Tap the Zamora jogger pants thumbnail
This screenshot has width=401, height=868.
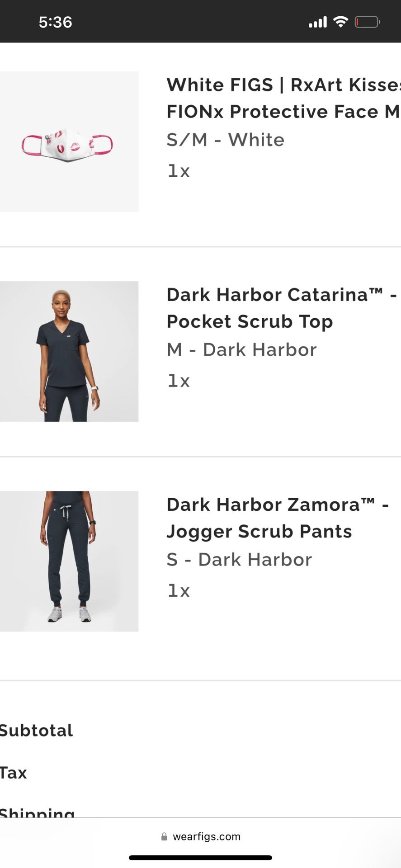coord(69,561)
